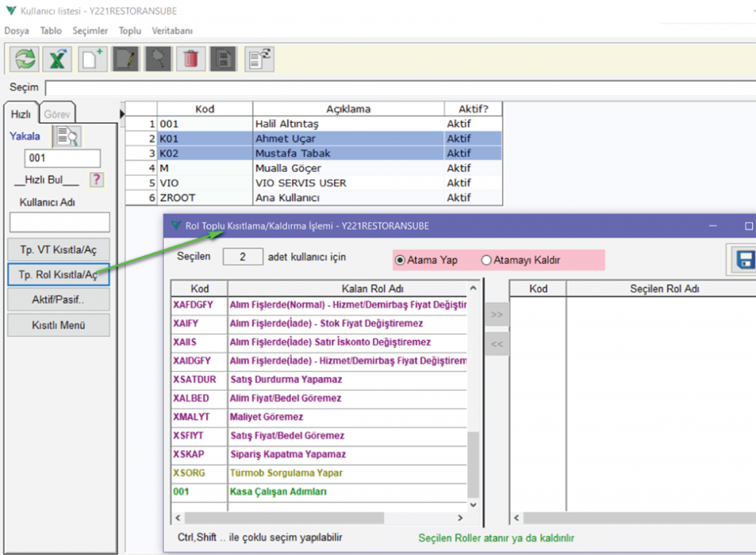Select the Atamayı Kaldır radio button

487,260
